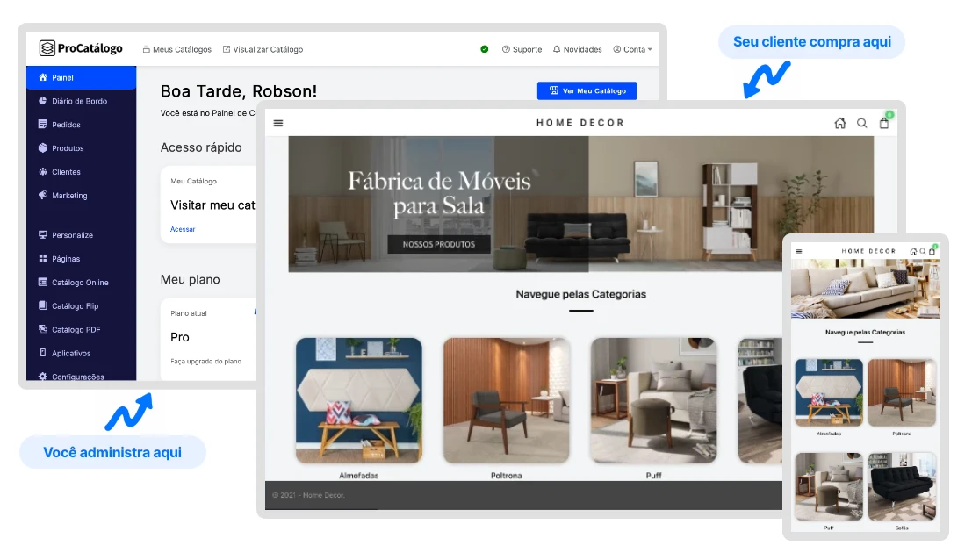Open Catálogo PDF in the sidebar

coord(76,330)
